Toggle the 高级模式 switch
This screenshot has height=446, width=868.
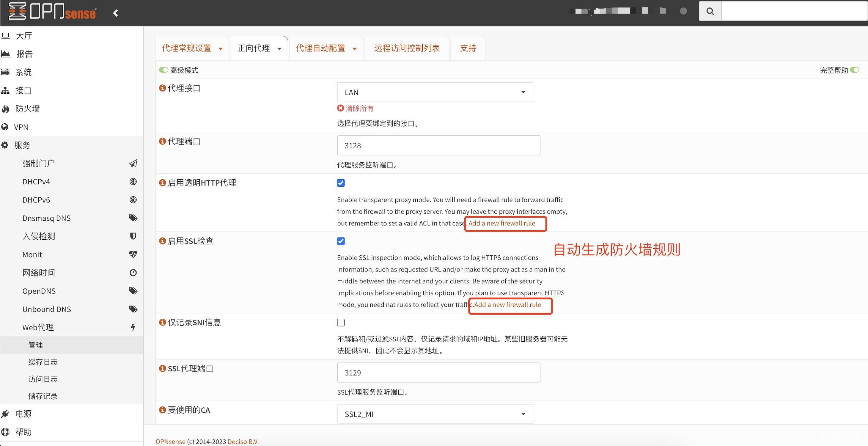tap(164, 70)
